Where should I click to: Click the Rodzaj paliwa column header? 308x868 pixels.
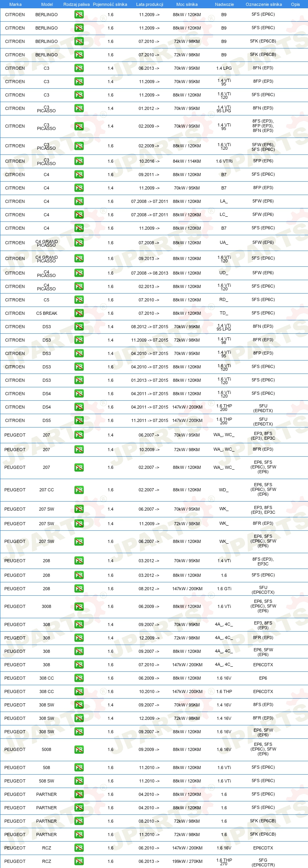76,4
